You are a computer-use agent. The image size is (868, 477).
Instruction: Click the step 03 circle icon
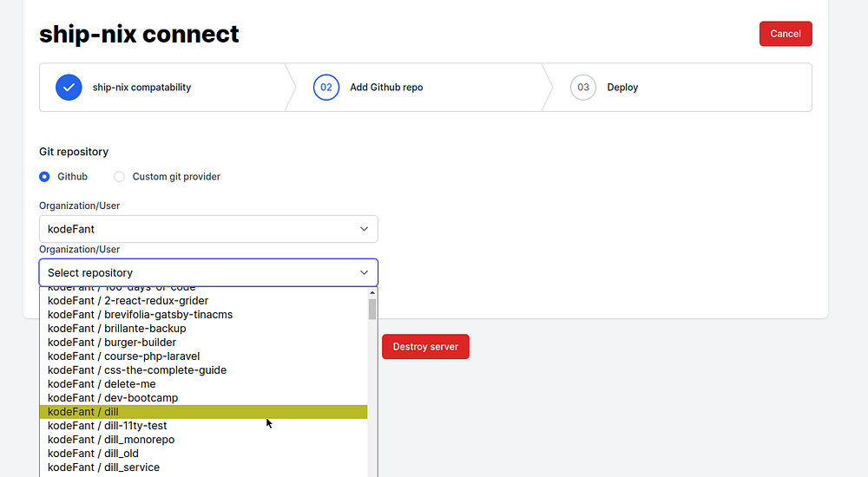(583, 88)
